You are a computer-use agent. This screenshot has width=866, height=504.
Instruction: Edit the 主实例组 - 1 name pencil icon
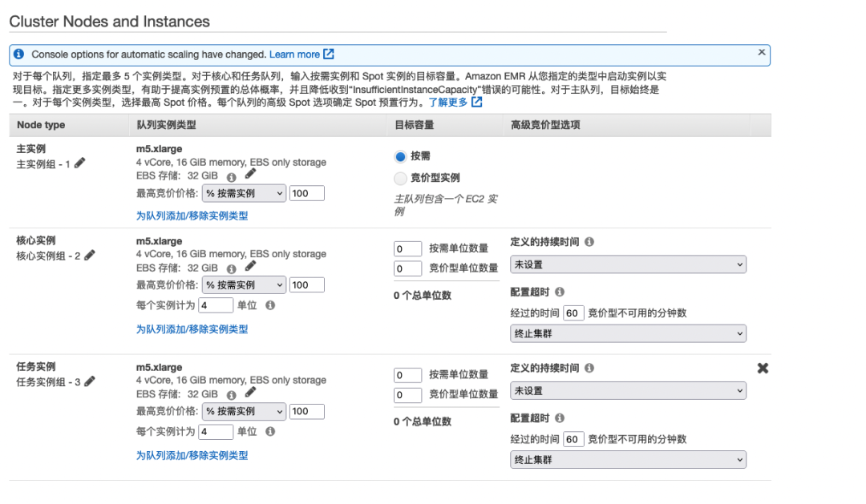pos(80,163)
